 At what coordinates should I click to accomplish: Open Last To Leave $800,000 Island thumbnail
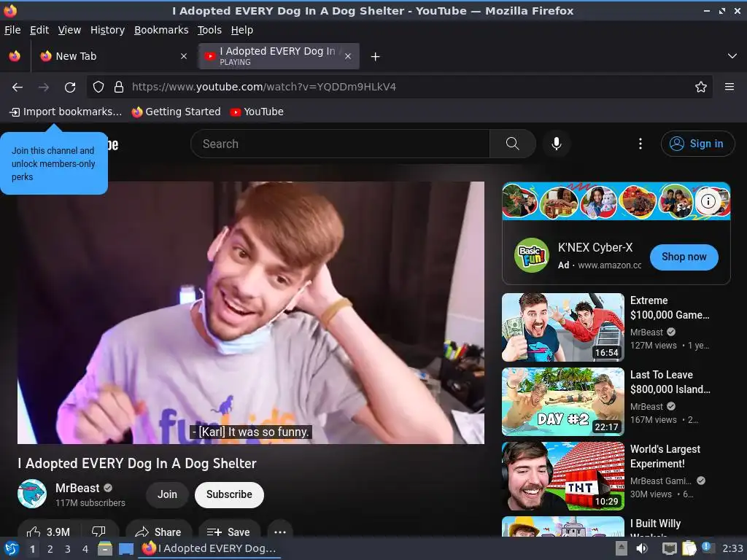562,402
